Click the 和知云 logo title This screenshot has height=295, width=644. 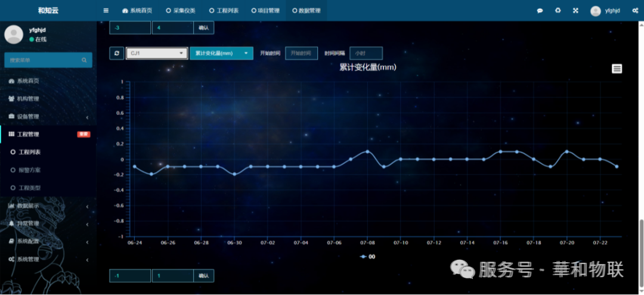(x=48, y=11)
